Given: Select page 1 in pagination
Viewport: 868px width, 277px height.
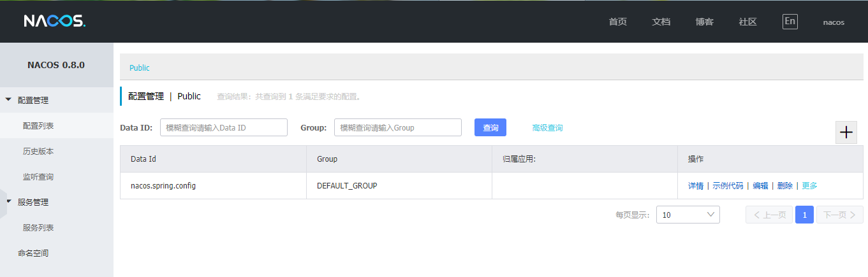Looking at the screenshot, I should pyautogui.click(x=804, y=215).
